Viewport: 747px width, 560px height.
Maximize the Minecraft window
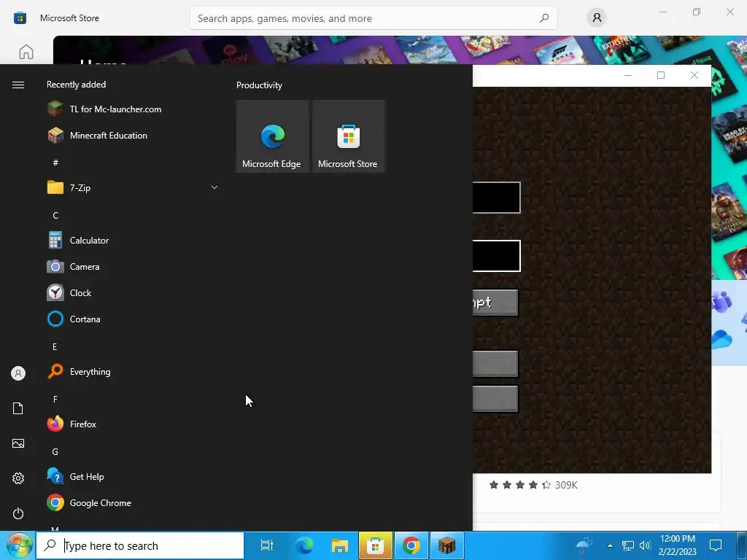pos(661,75)
